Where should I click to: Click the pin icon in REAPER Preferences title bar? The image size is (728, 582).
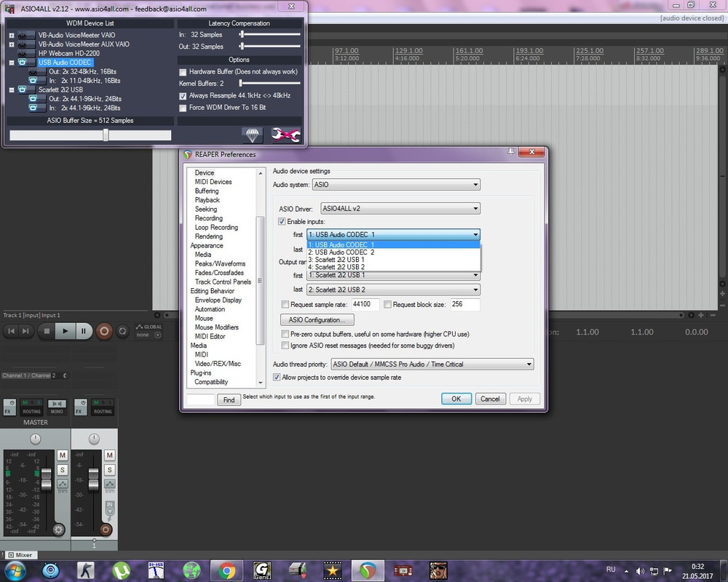tap(511, 152)
